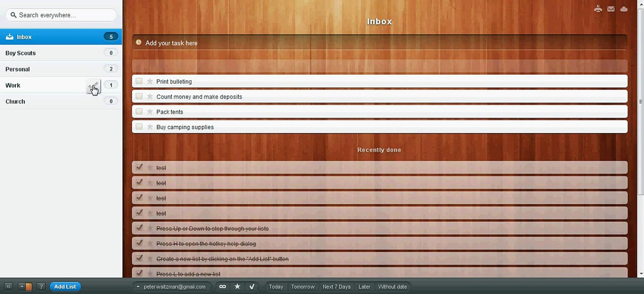Click the Inbox count badge 5
Viewport: 644px width, 294px height.
111,37
